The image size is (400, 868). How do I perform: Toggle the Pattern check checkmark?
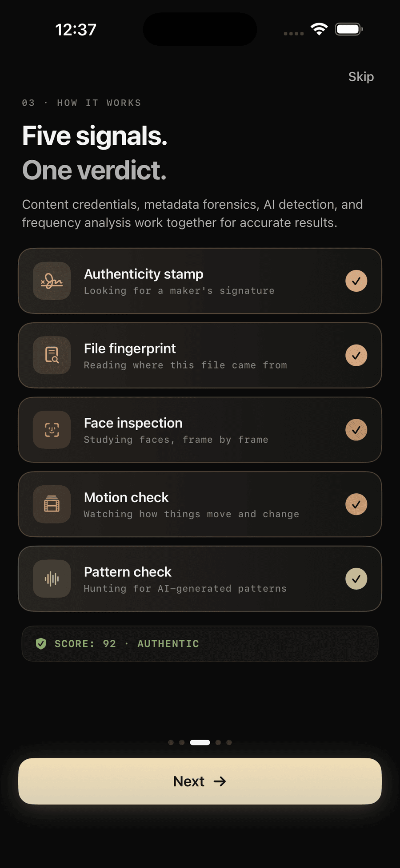coord(356,579)
